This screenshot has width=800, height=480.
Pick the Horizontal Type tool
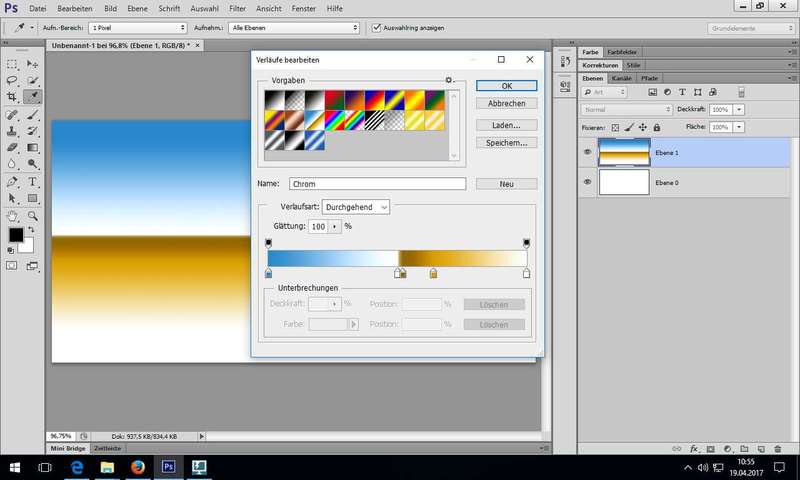pyautogui.click(x=33, y=182)
